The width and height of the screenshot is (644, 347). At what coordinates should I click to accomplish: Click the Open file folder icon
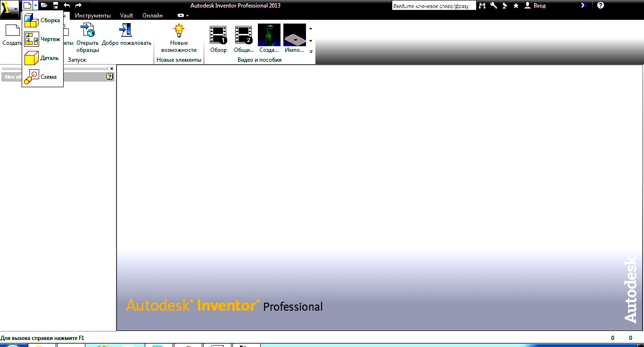pos(44,6)
